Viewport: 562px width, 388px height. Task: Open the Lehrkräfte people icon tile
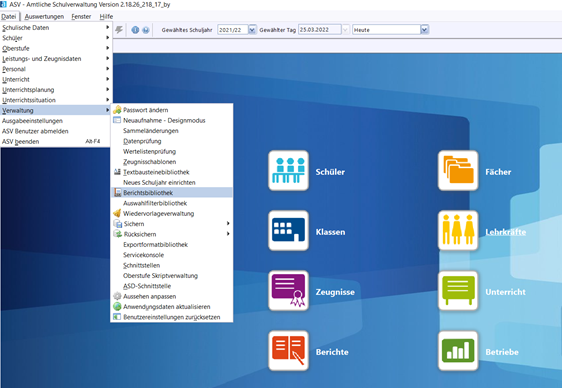click(x=458, y=230)
